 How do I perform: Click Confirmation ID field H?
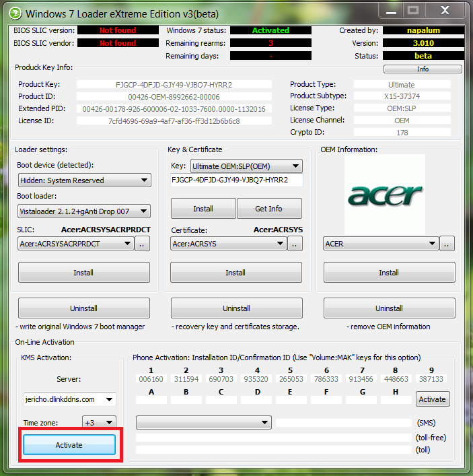[396, 400]
